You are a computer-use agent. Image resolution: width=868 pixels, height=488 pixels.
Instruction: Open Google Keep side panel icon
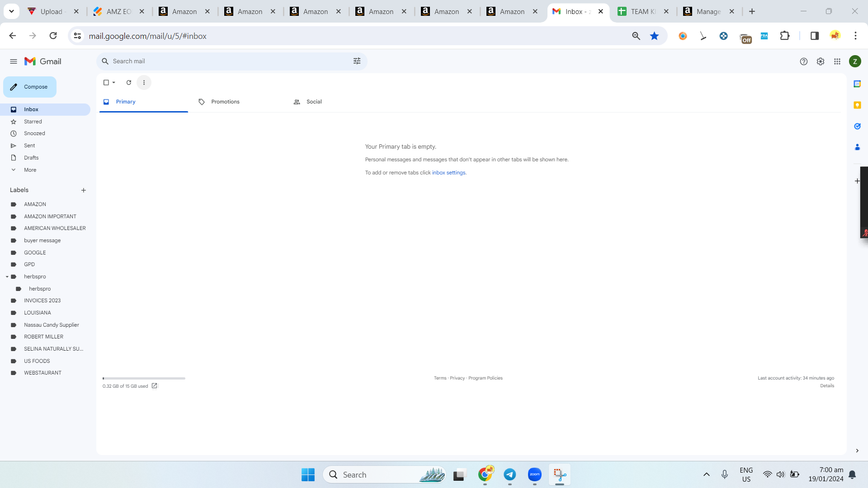point(857,105)
